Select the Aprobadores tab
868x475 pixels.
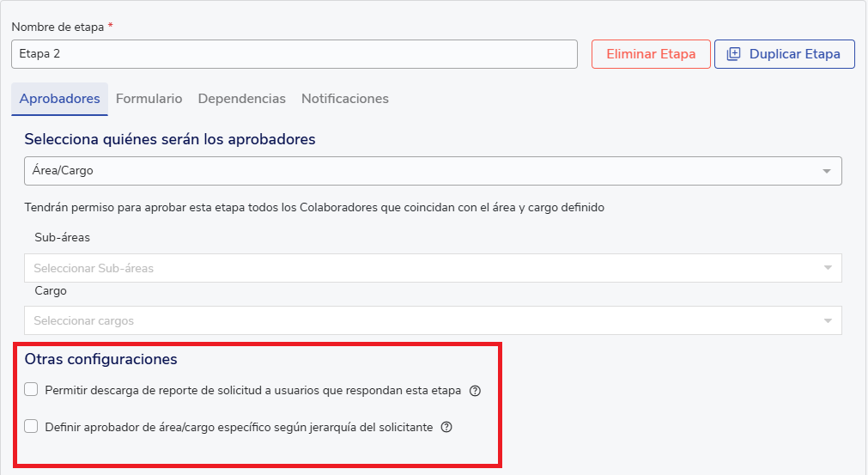point(59,99)
